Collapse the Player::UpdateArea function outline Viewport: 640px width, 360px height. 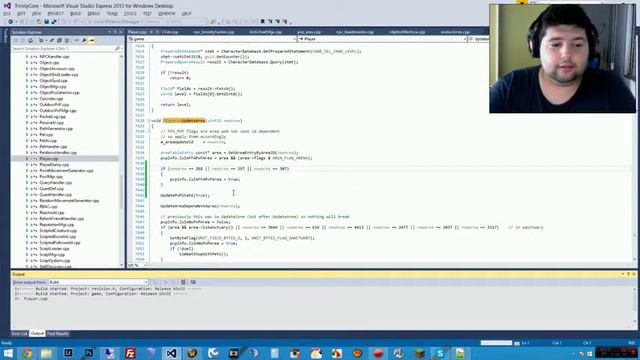coord(149,121)
